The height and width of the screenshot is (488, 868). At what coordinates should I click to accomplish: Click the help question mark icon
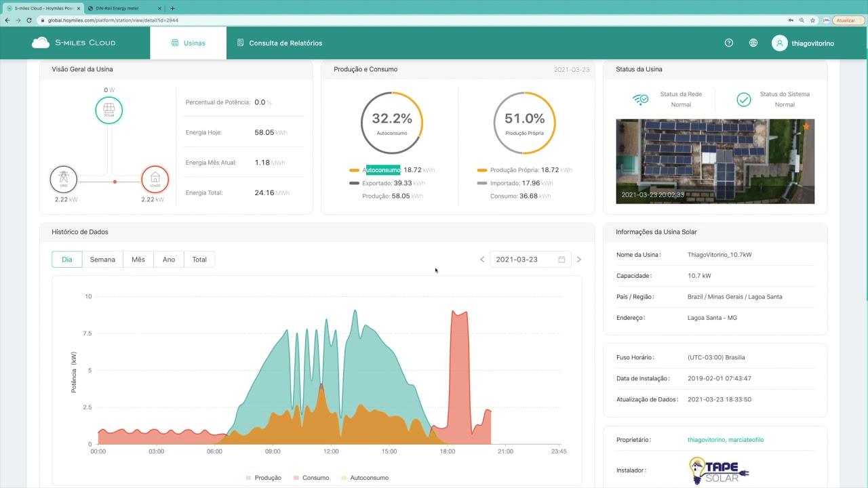point(729,43)
